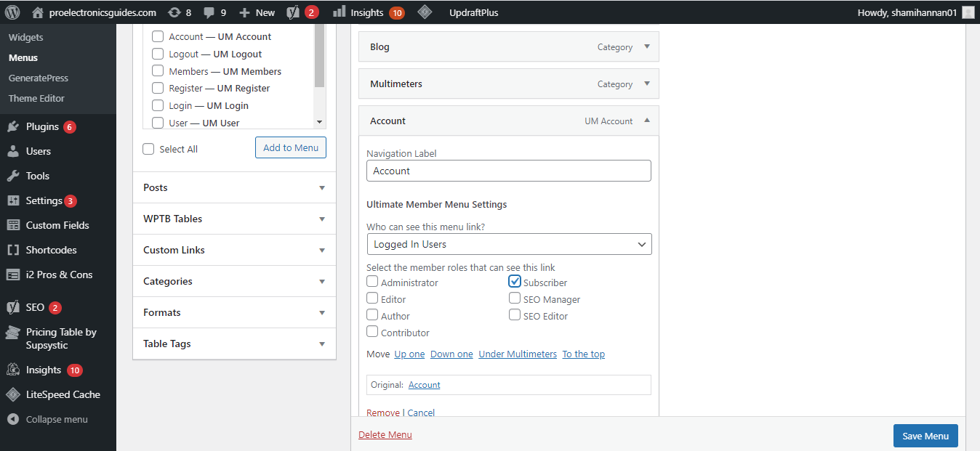Click the Collapse menu arrow icon
980x451 pixels.
tap(13, 419)
